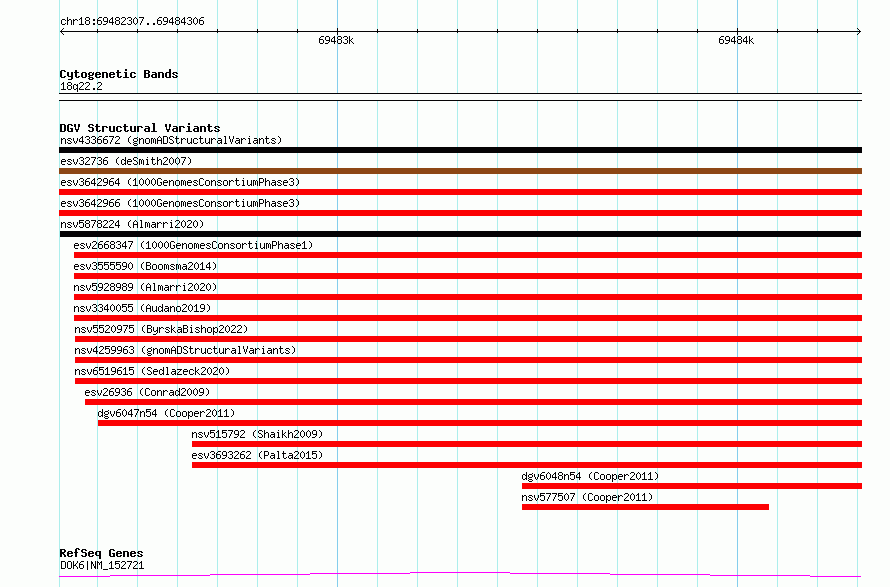This screenshot has height=587, width=890.
Task: Click the chr18:69482307..69484306 coordinates text
Action: tap(132, 22)
